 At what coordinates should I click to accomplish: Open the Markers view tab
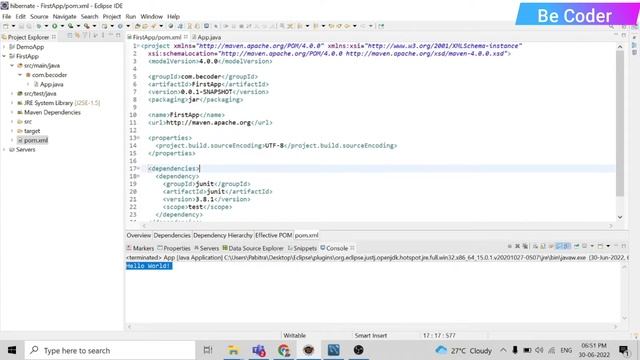point(140,248)
